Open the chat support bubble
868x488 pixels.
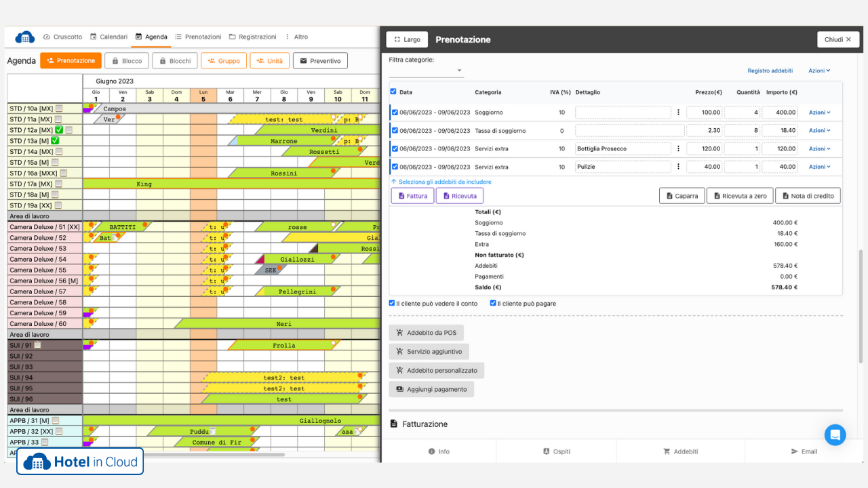[835, 434]
